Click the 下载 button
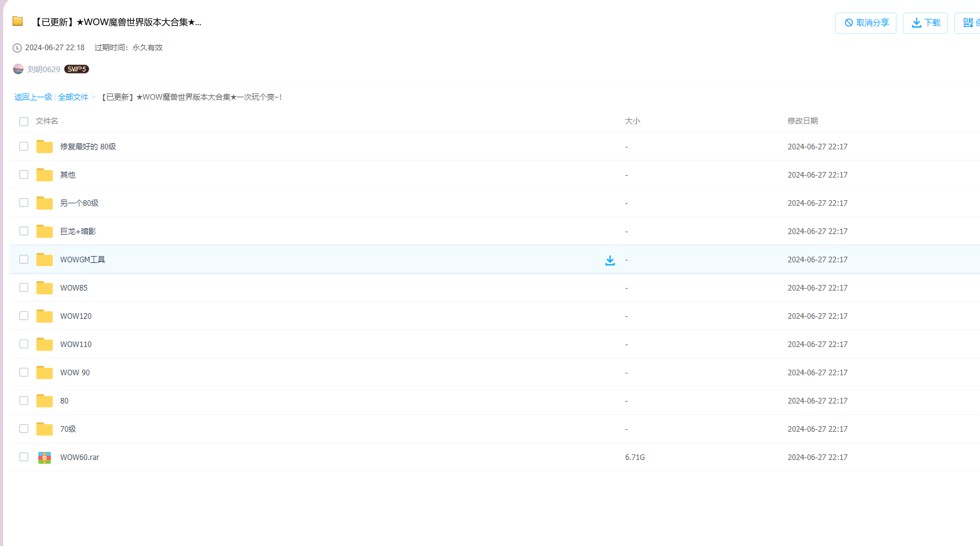Screen dimensions: 980x546 pos(925,23)
